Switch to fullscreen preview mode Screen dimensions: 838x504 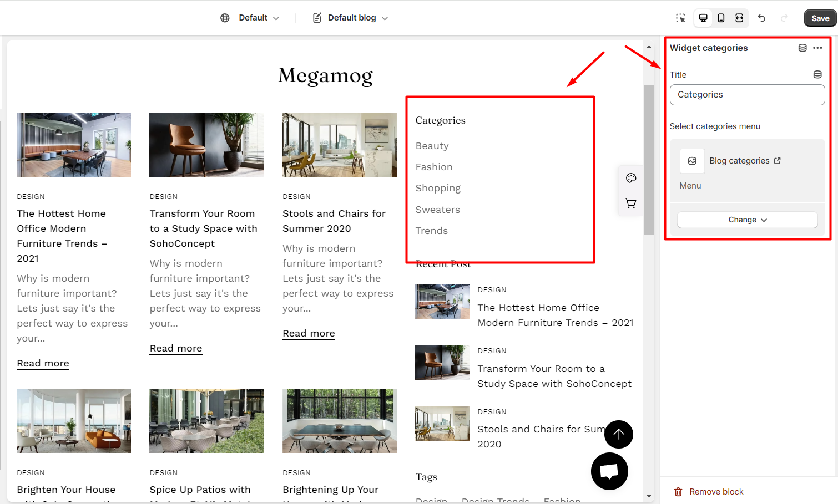click(x=739, y=18)
